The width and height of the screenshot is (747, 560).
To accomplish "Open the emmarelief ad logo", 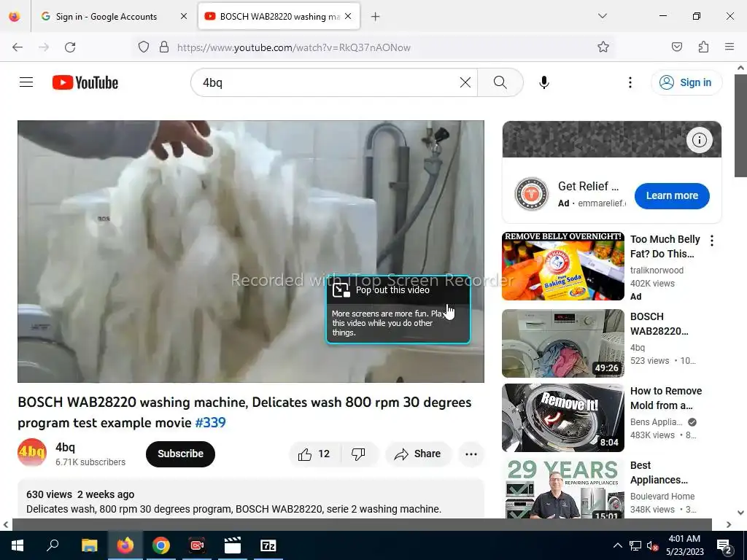I will pos(532,194).
